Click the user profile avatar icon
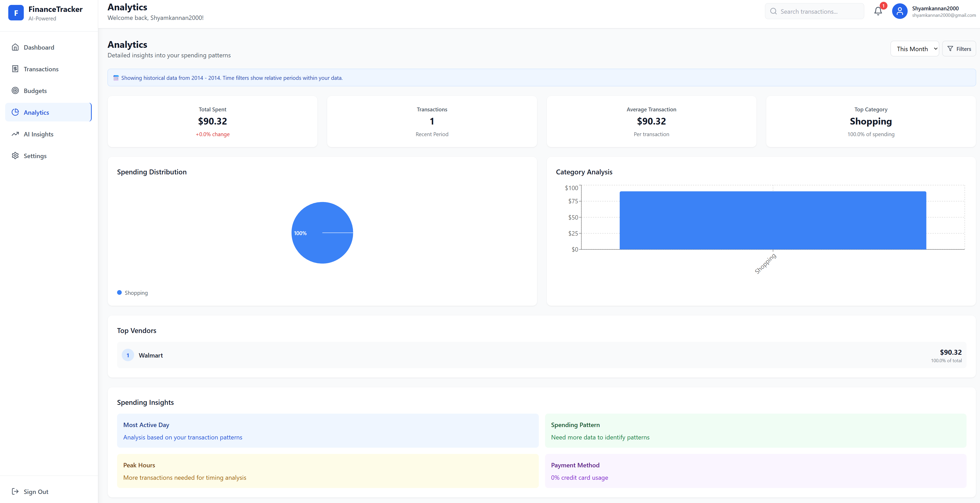Viewport: 980px width, 503px height. click(x=899, y=11)
